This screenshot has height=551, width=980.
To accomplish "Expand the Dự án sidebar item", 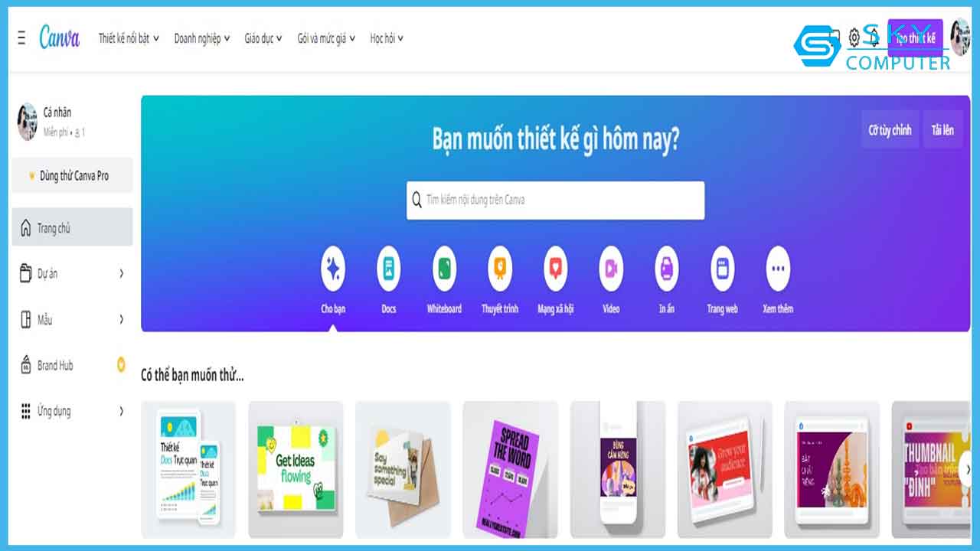I will point(72,273).
